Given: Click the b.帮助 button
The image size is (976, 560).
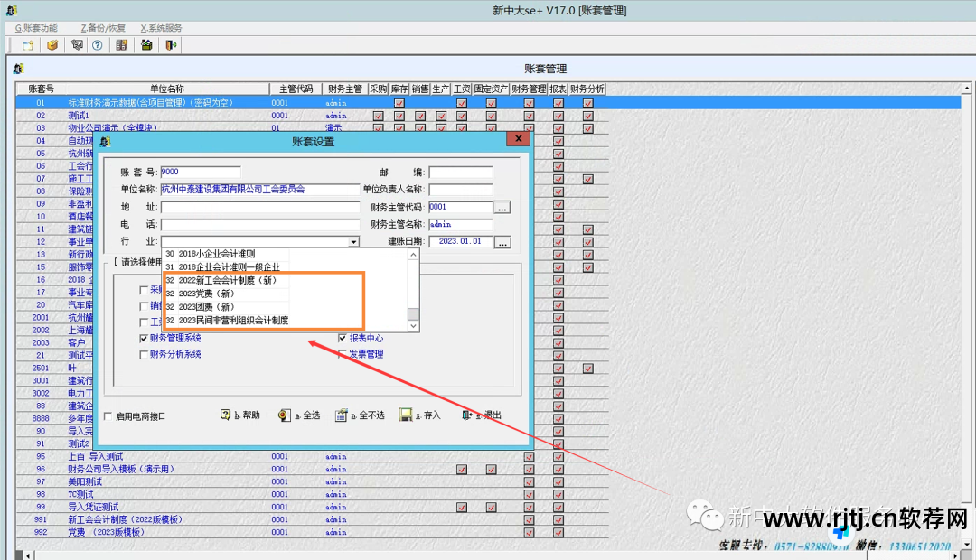Looking at the screenshot, I should coord(240,415).
